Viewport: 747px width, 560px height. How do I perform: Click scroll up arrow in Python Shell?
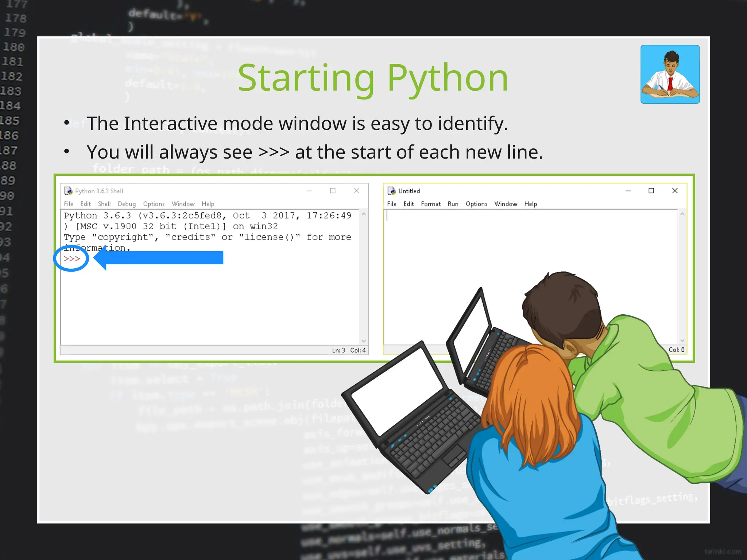click(x=364, y=214)
